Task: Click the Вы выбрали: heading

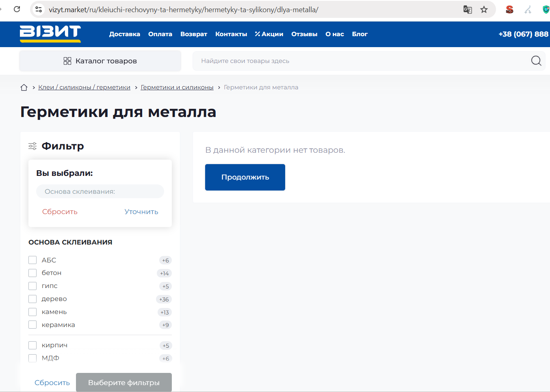Action: click(x=65, y=173)
